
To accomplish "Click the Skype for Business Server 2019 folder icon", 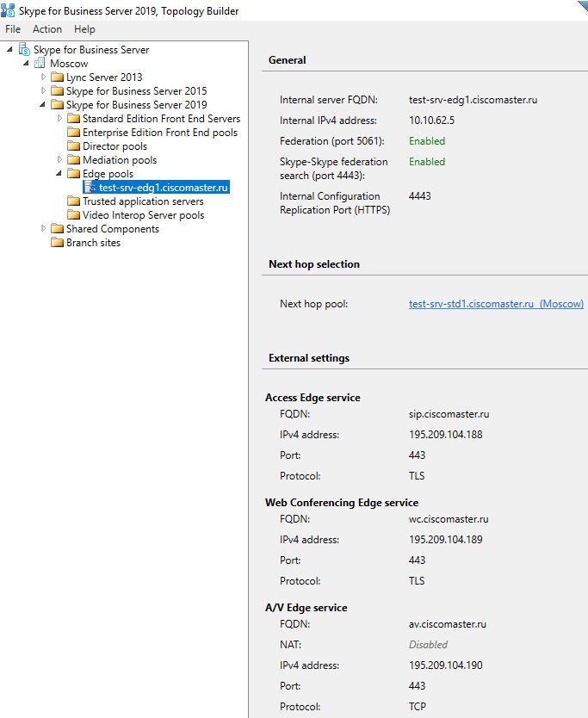I will pos(57,104).
